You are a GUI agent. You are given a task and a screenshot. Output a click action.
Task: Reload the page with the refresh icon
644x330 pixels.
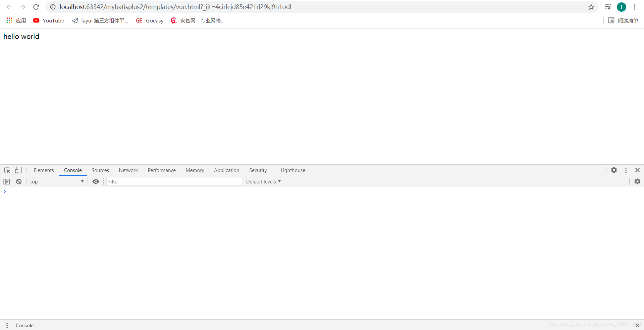36,7
